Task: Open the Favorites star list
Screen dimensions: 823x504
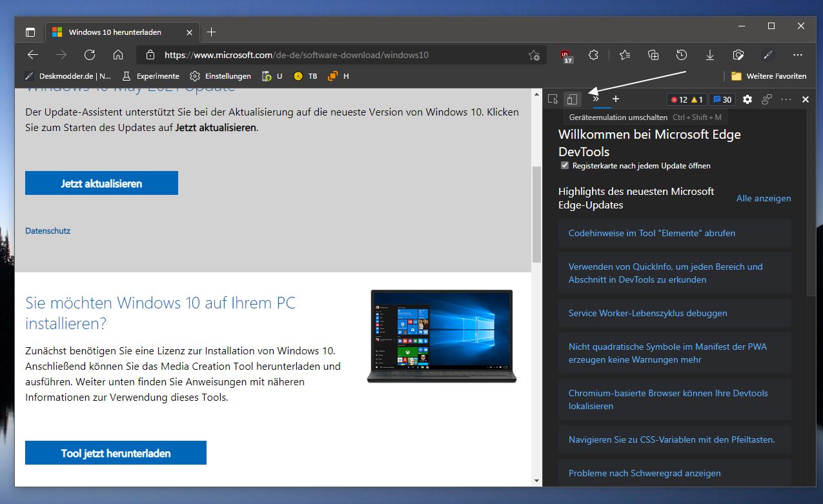Action: click(624, 55)
